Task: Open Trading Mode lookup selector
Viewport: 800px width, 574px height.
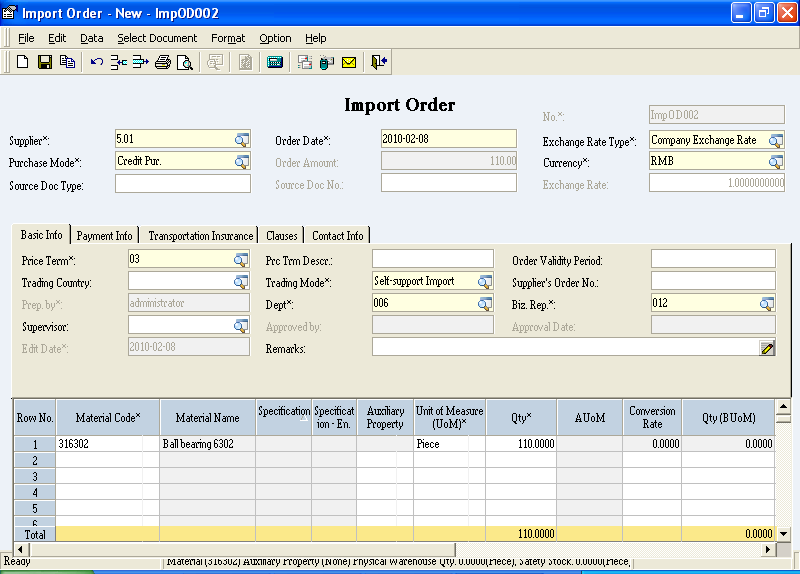Action: 485,282
